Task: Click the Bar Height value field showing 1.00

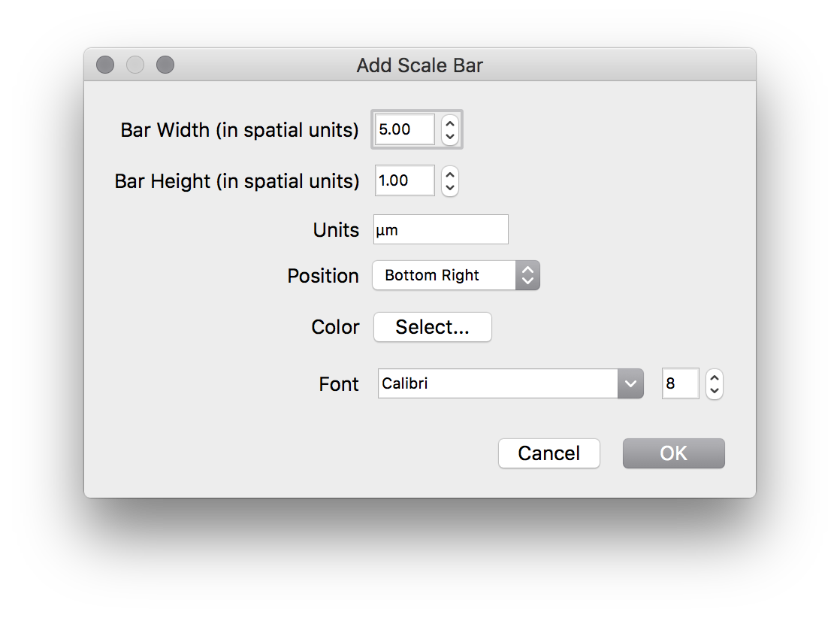Action: click(404, 180)
